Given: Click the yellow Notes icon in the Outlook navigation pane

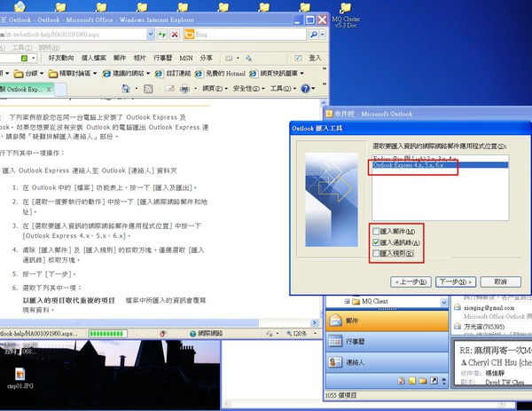Looking at the screenshot, I should click(412, 381).
